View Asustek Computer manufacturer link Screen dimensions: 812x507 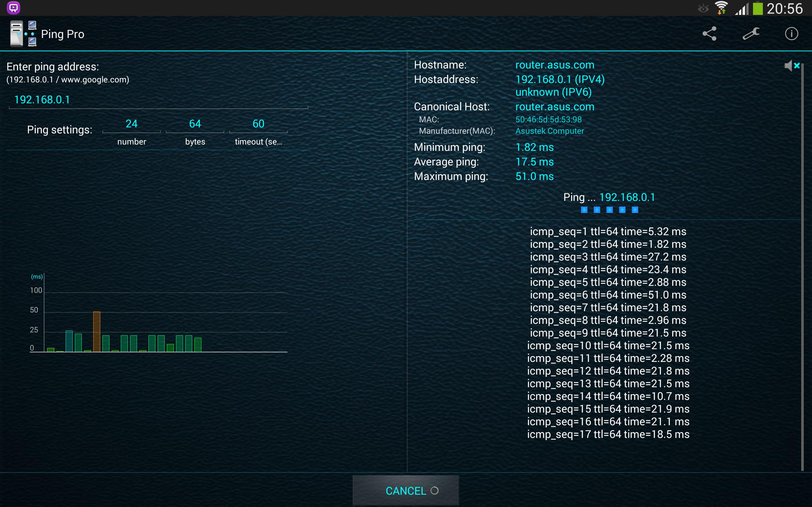coord(549,131)
